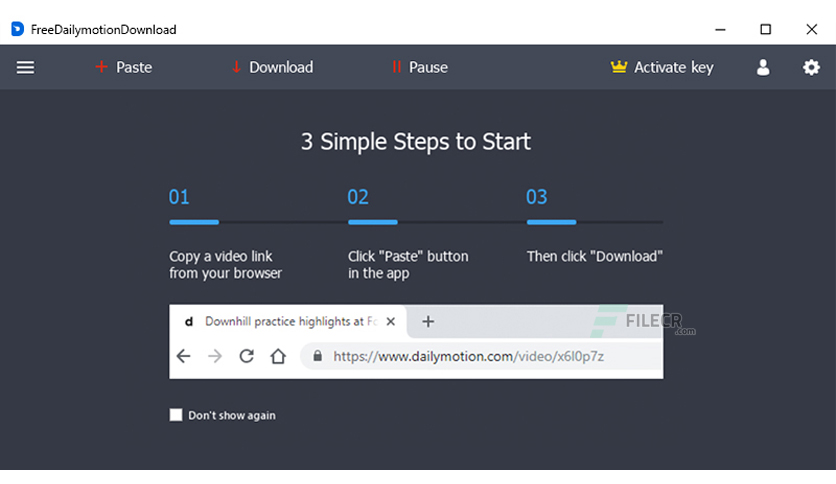Minimize the FreeDailymotionDownload window
Screen dimensions: 836x484
[x=720, y=29]
